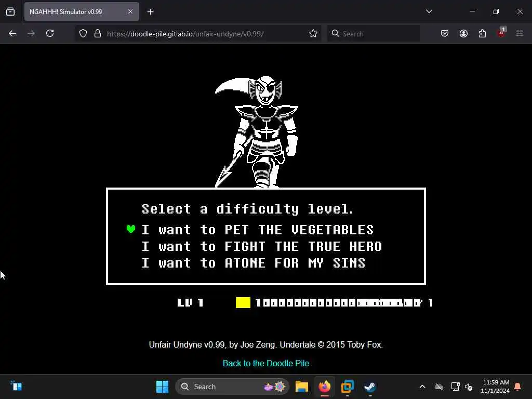Open the clock and date flyout
Image resolution: width=532 pixels, height=399 pixels.
point(495,387)
